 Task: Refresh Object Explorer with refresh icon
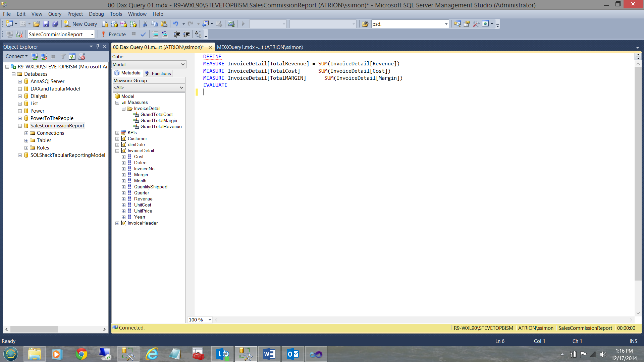pyautogui.click(x=72, y=56)
